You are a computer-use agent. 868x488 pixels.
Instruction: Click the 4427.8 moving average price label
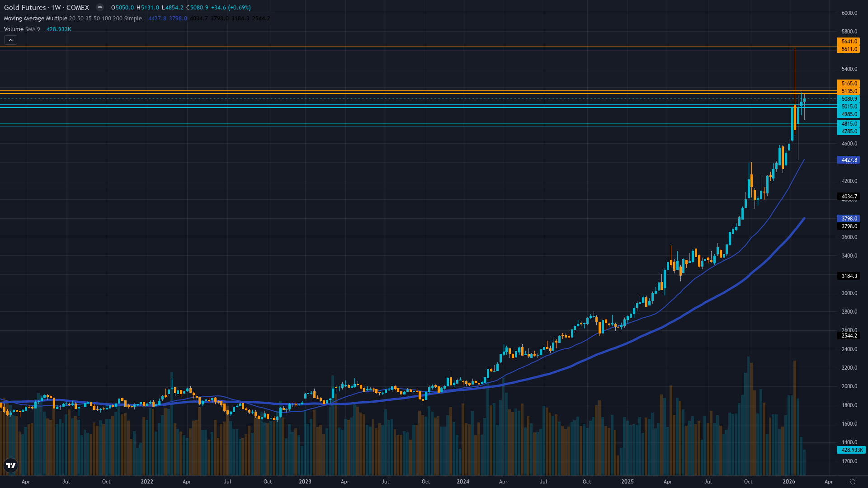849,160
